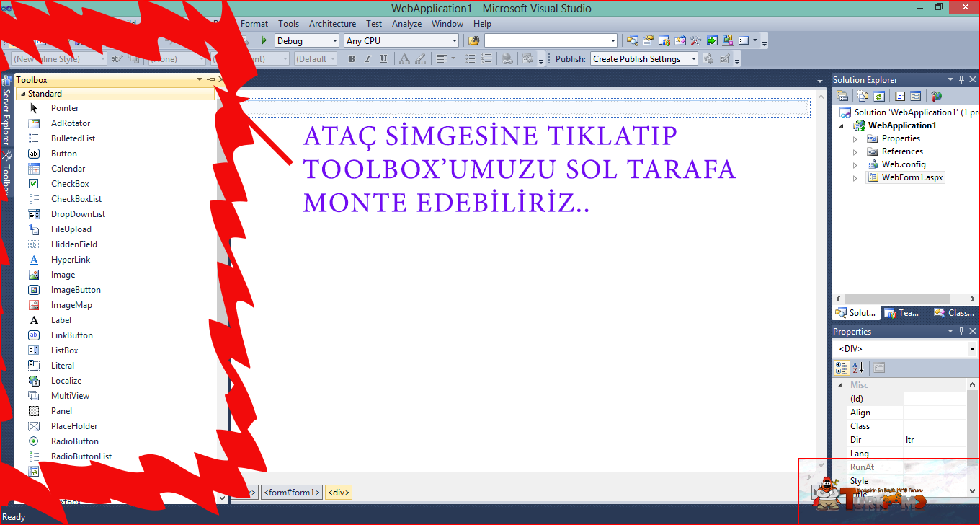Toggle auto-hide pushpin on Properties panel
Image resolution: width=980 pixels, height=525 pixels.
click(x=961, y=331)
